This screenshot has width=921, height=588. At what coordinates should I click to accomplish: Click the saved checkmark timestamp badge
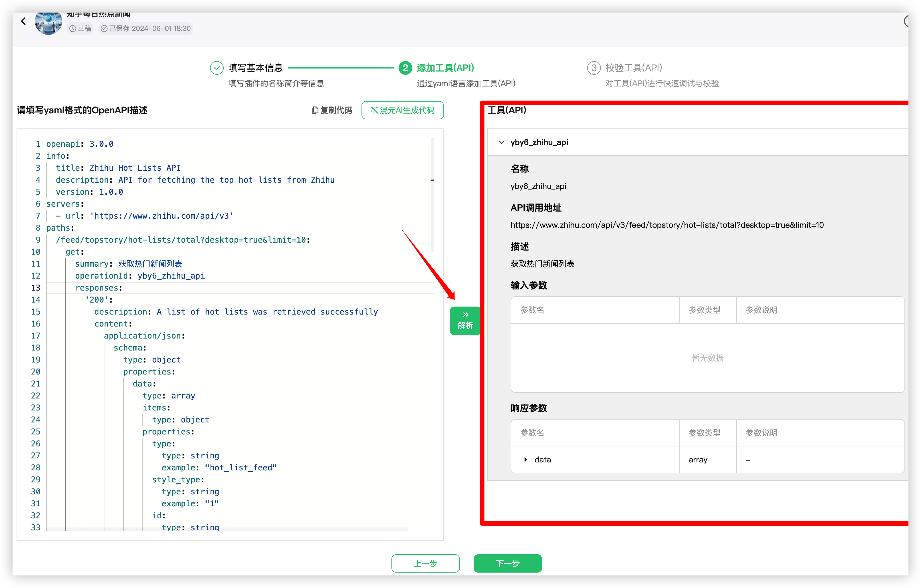[x=146, y=28]
